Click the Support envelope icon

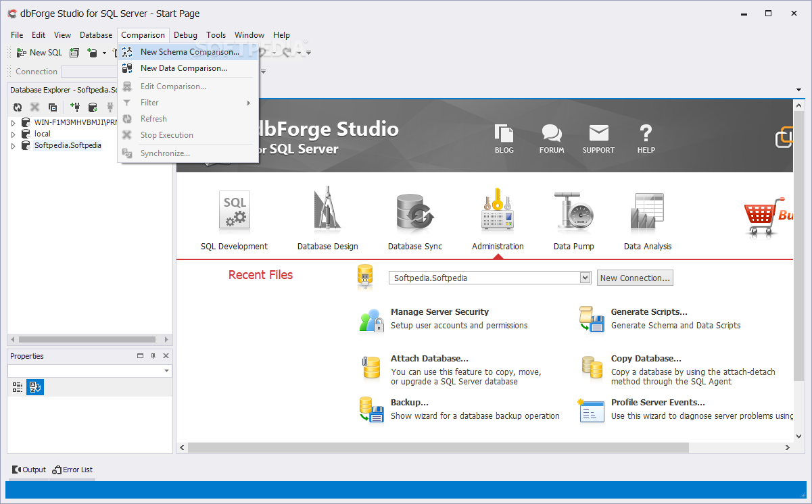point(598,134)
